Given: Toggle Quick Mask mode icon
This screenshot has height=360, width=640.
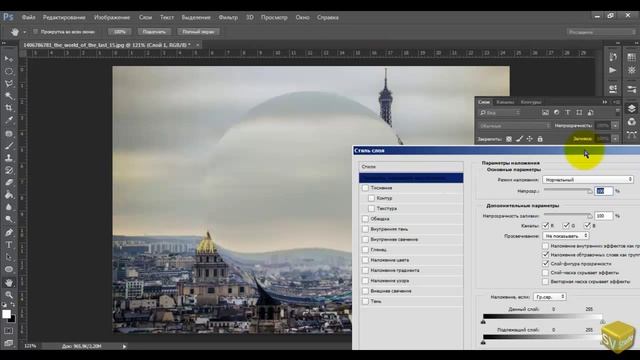Looking at the screenshot, I should [9, 331].
